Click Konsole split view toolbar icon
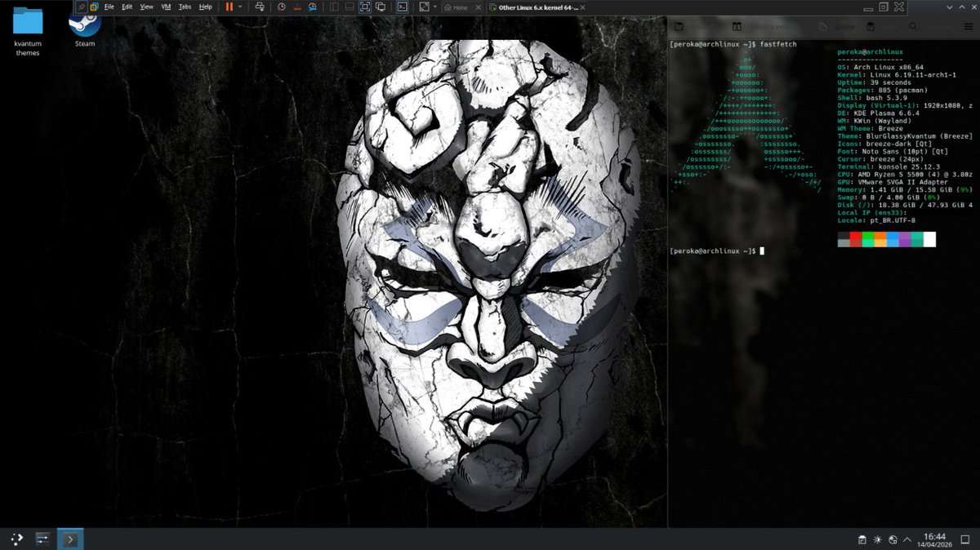Image resolution: width=980 pixels, height=550 pixels. pyautogui.click(x=737, y=27)
